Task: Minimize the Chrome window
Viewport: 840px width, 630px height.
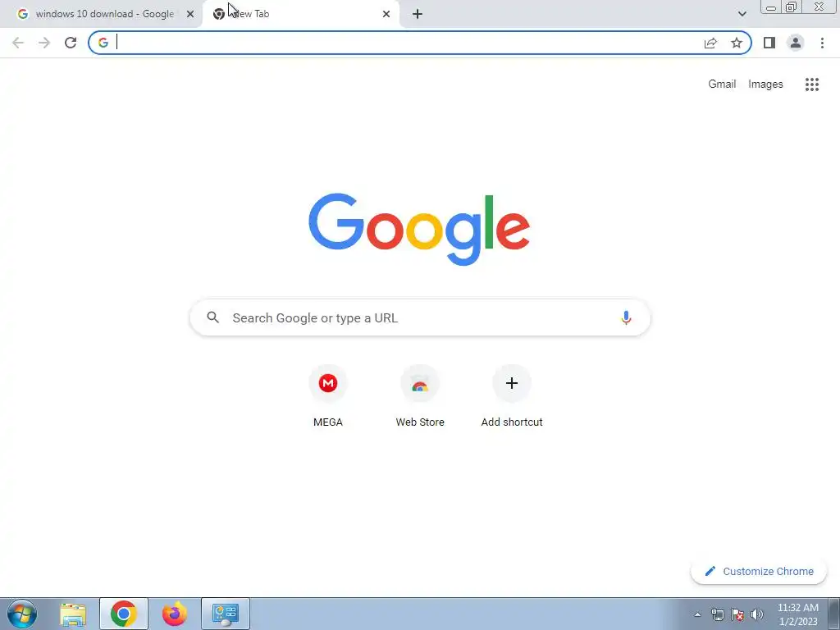Action: (x=771, y=7)
